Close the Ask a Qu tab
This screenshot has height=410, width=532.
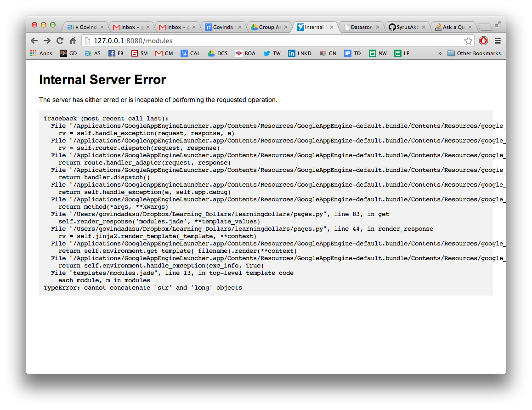click(x=470, y=27)
